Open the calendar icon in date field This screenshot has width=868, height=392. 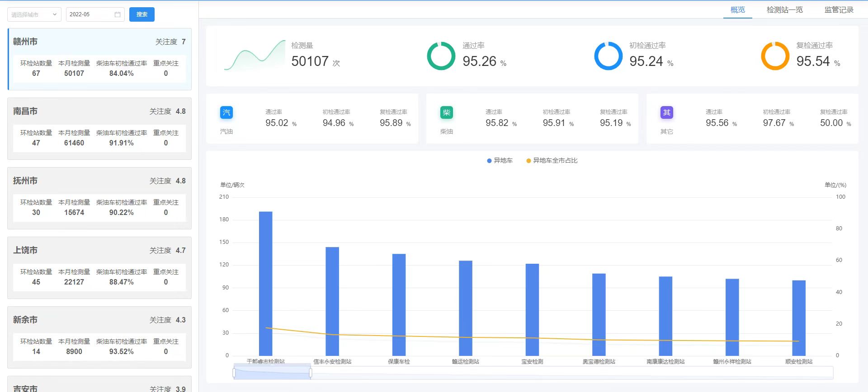click(x=118, y=14)
